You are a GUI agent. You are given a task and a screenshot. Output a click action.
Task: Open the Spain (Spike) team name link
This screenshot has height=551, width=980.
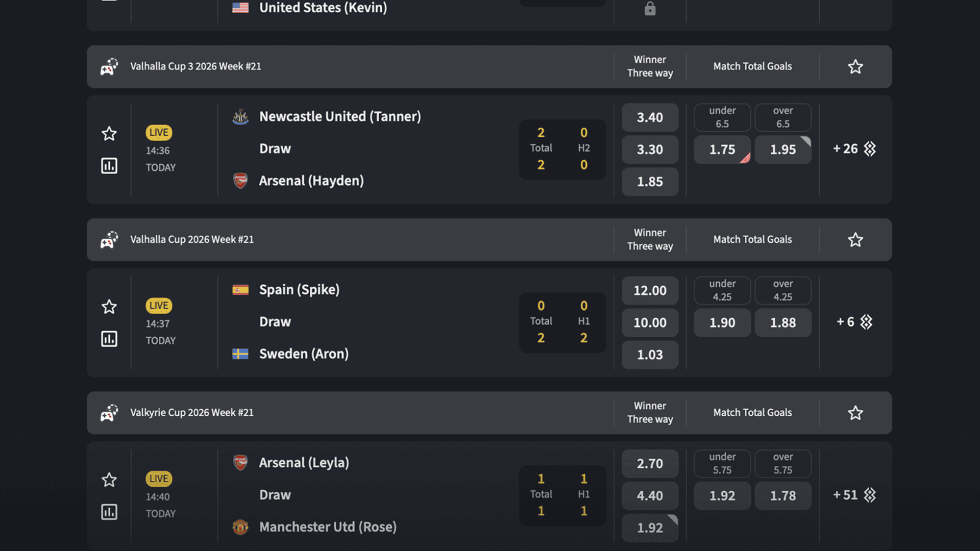[x=299, y=290]
